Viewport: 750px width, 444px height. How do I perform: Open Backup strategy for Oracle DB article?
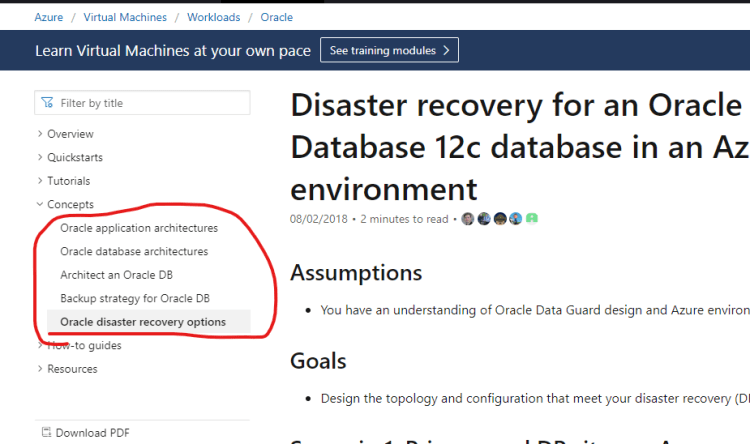click(x=135, y=299)
